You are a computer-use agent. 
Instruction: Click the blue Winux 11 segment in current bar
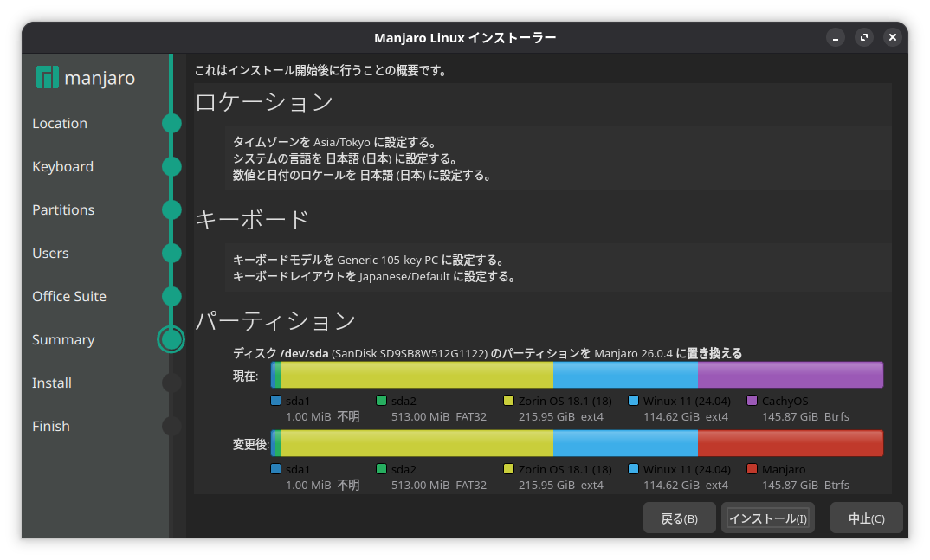tap(626, 375)
